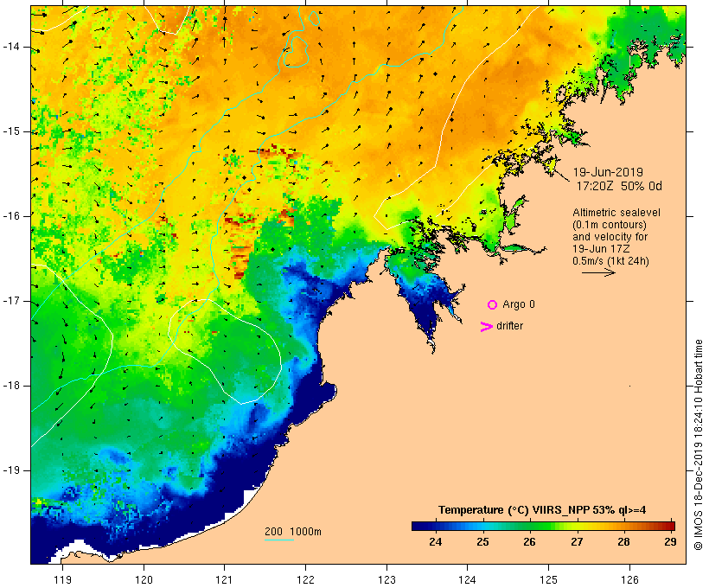This screenshot has height=588, width=709.
Task: Click the color bar value 27
Action: point(577,541)
